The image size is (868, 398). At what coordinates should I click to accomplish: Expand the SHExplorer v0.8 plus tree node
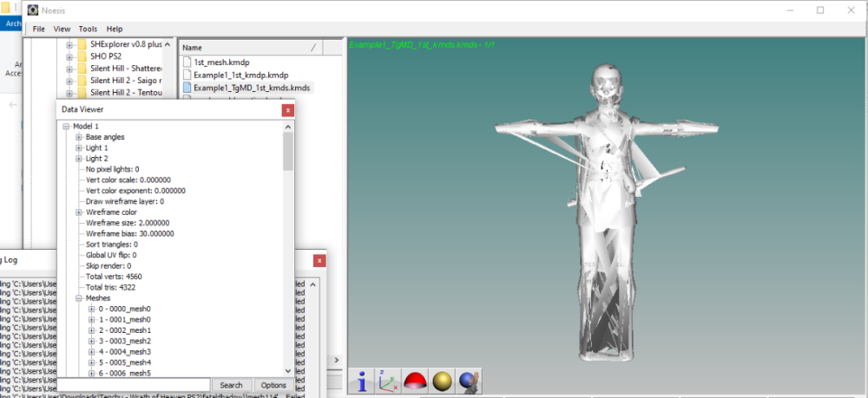point(69,44)
